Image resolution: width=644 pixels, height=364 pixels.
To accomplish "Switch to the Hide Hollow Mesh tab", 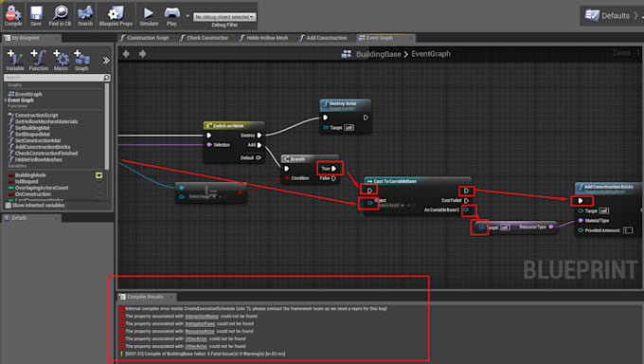I will [x=263, y=38].
